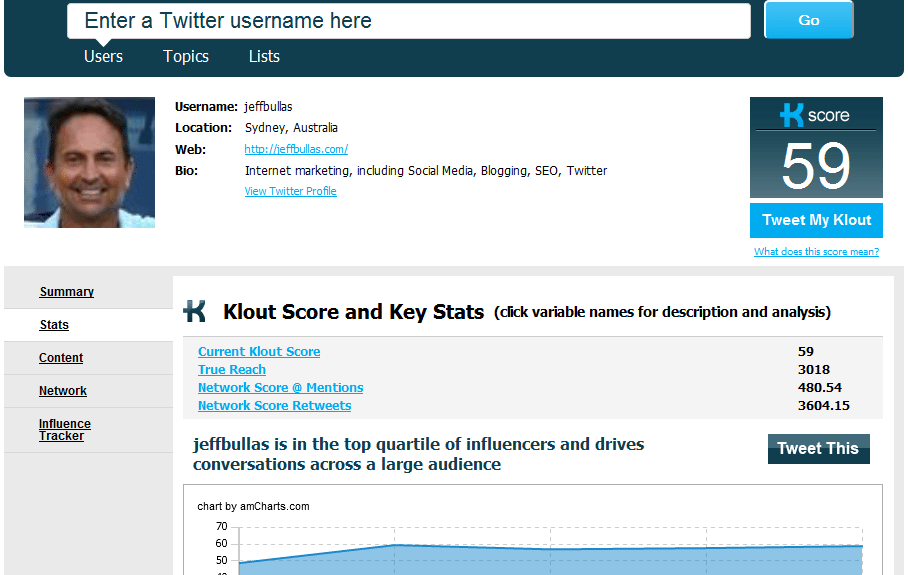
Task: Click the location text Sydney, Australia
Action: pos(291,127)
